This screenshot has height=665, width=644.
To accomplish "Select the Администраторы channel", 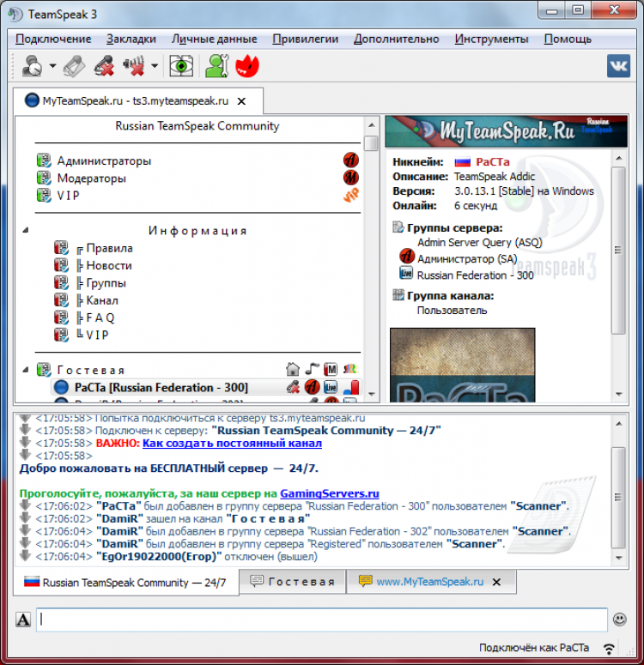I will click(x=104, y=160).
